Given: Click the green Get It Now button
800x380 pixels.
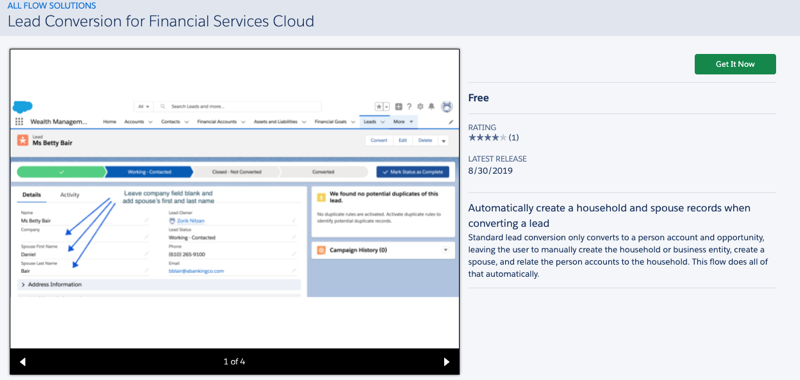Looking at the screenshot, I should (735, 64).
